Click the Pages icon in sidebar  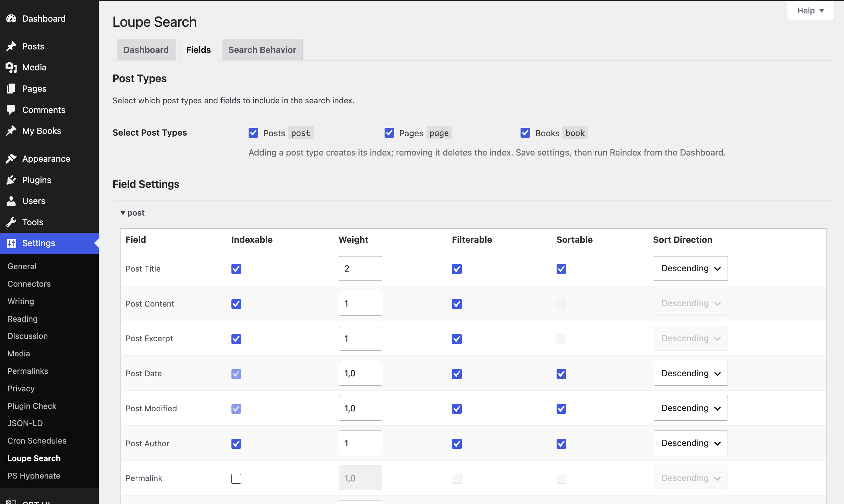tap(11, 89)
